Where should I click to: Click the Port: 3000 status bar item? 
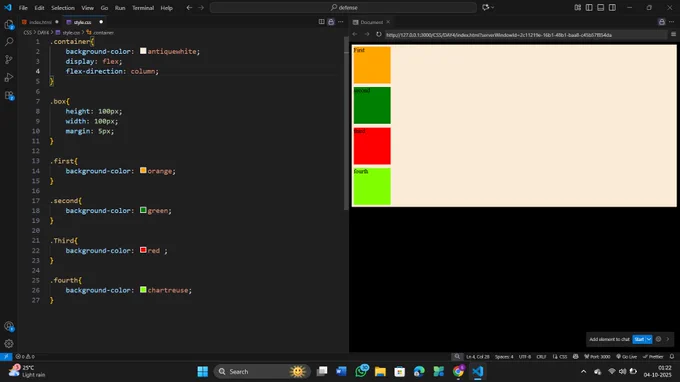[x=597, y=356]
